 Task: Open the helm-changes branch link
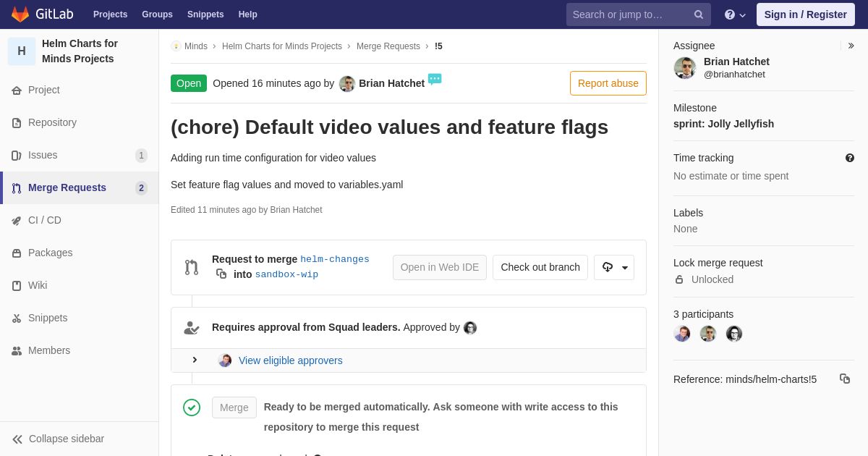coord(335,259)
